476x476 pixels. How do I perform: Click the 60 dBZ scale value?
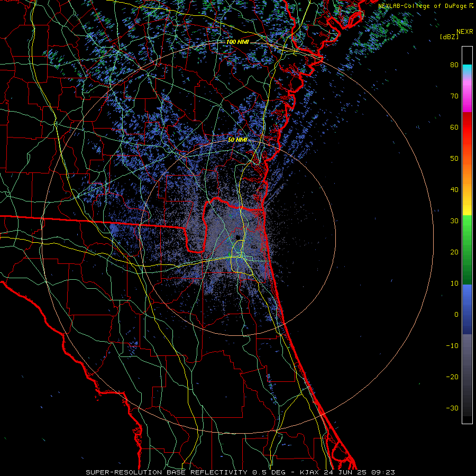pos(454,127)
